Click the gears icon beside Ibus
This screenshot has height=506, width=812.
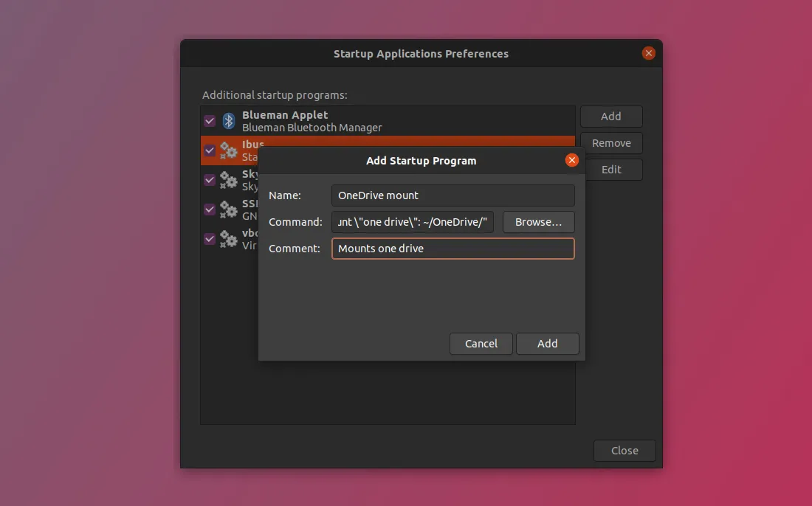click(228, 150)
